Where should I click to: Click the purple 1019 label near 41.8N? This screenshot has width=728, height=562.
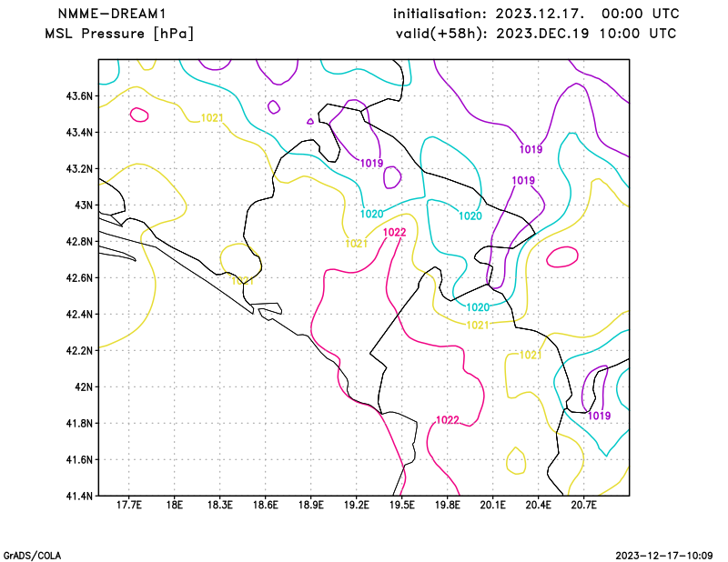(600, 416)
